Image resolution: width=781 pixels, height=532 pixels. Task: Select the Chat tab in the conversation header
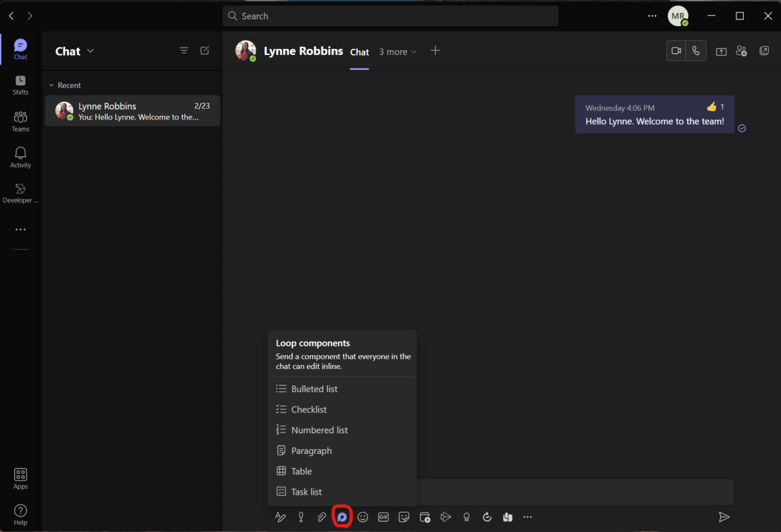(x=359, y=52)
